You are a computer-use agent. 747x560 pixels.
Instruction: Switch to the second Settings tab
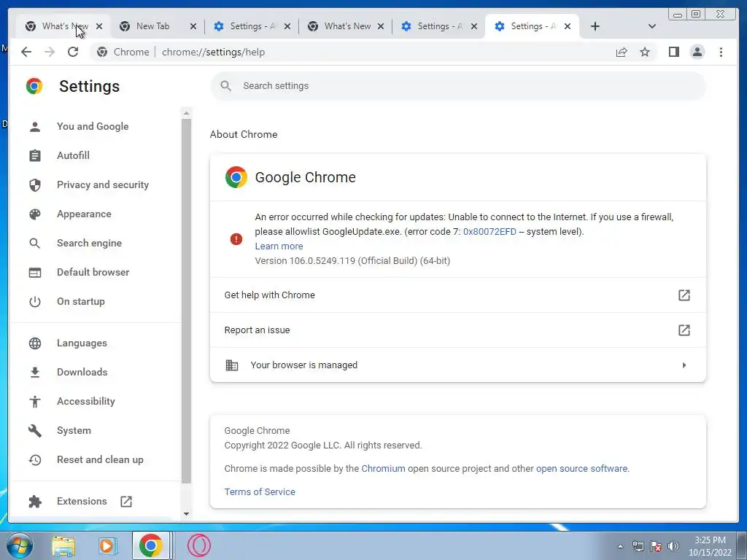point(439,26)
